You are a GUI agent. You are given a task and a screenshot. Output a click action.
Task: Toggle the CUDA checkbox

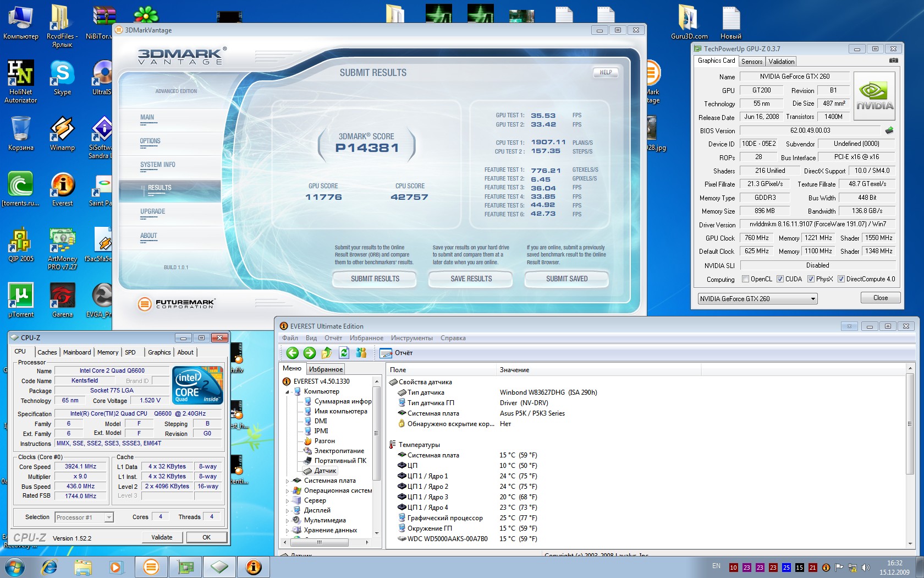[x=780, y=279]
